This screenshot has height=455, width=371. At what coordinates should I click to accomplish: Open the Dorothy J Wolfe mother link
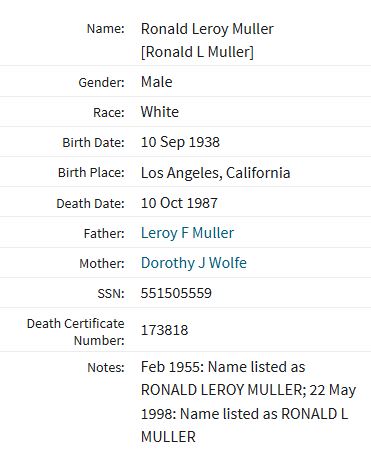pos(194,263)
